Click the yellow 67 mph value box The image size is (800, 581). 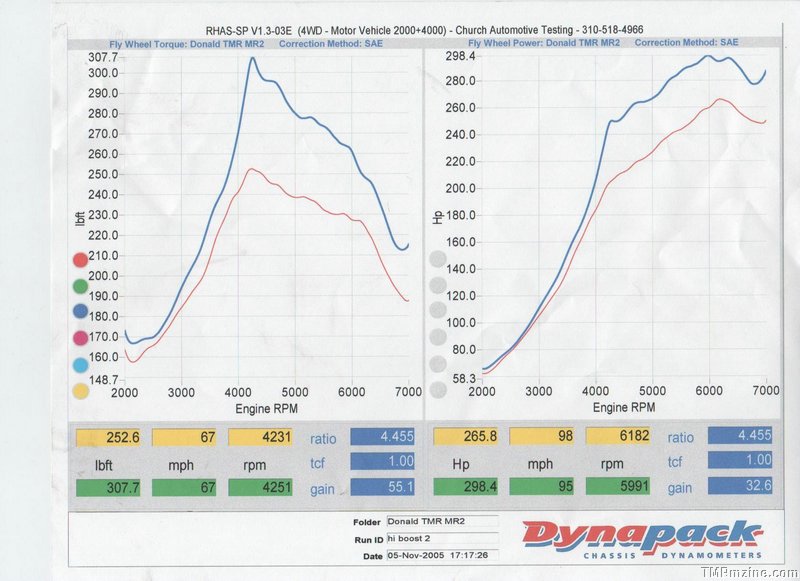[184, 437]
